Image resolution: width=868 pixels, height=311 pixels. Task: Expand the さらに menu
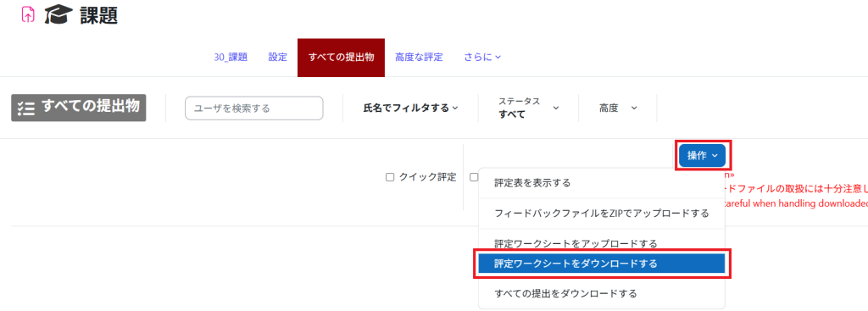point(482,57)
